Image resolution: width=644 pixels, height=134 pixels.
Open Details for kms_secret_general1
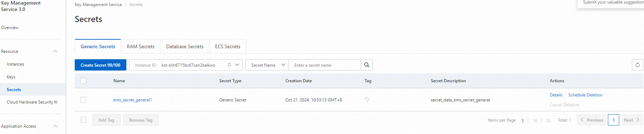coord(556,95)
